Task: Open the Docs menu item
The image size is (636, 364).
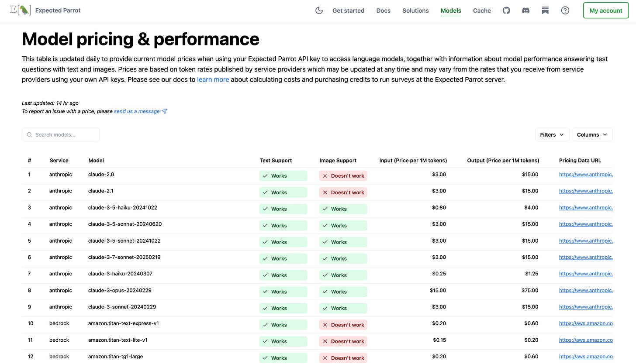Action: [x=384, y=10]
